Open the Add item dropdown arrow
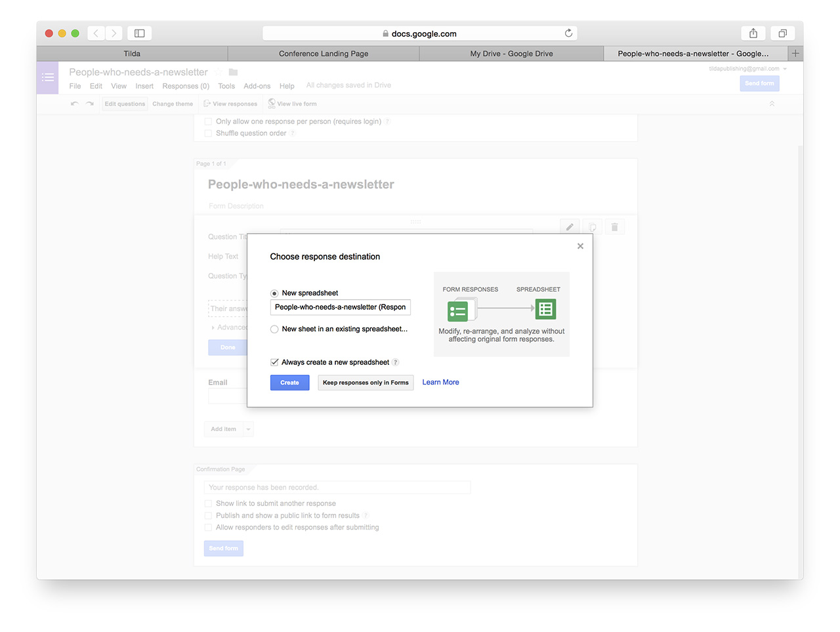This screenshot has width=840, height=632. [x=248, y=429]
